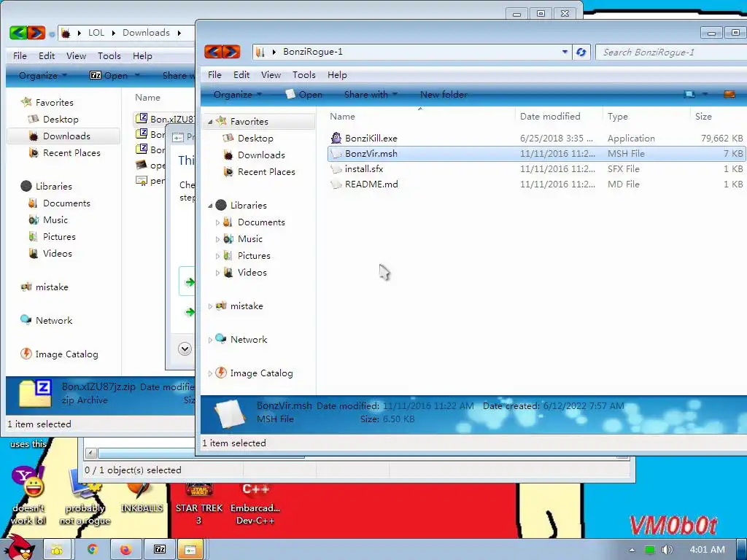Click the refresh icon beside the address bar

coord(581,52)
